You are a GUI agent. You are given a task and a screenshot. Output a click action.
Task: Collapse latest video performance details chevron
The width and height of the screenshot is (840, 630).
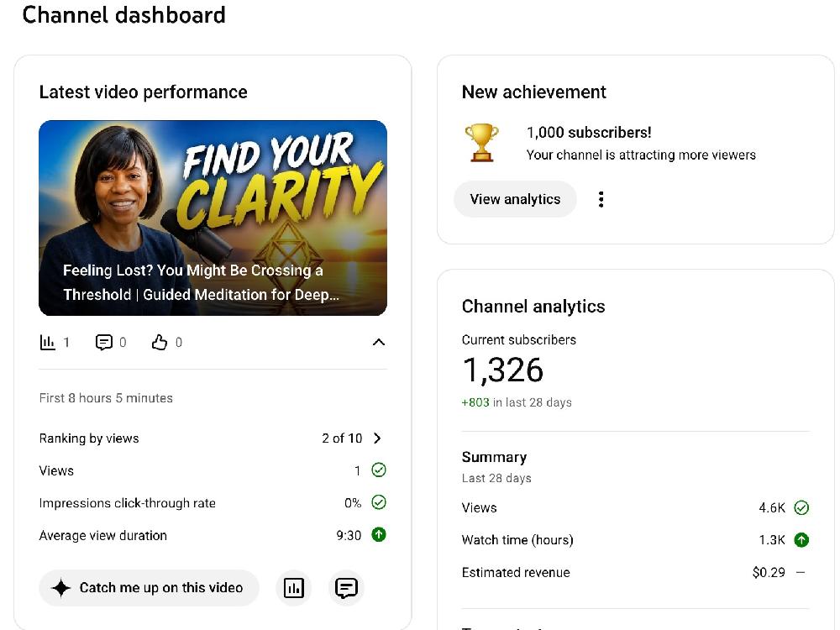pos(379,343)
